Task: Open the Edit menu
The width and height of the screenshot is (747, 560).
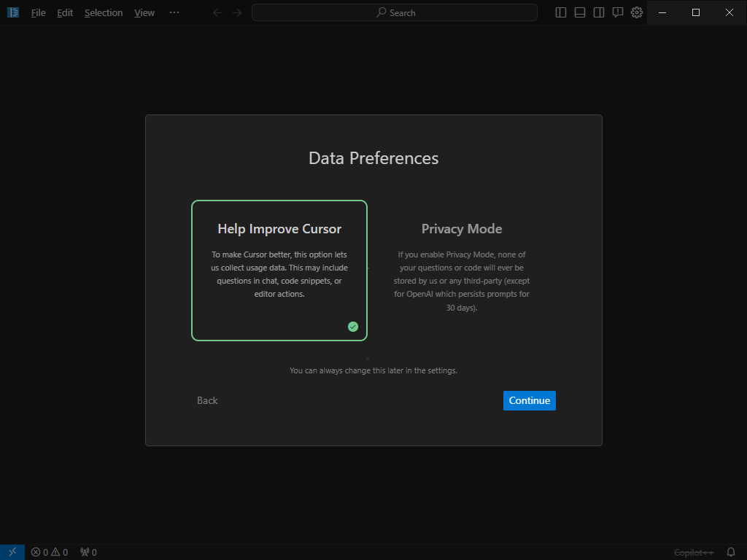Action: (x=65, y=13)
